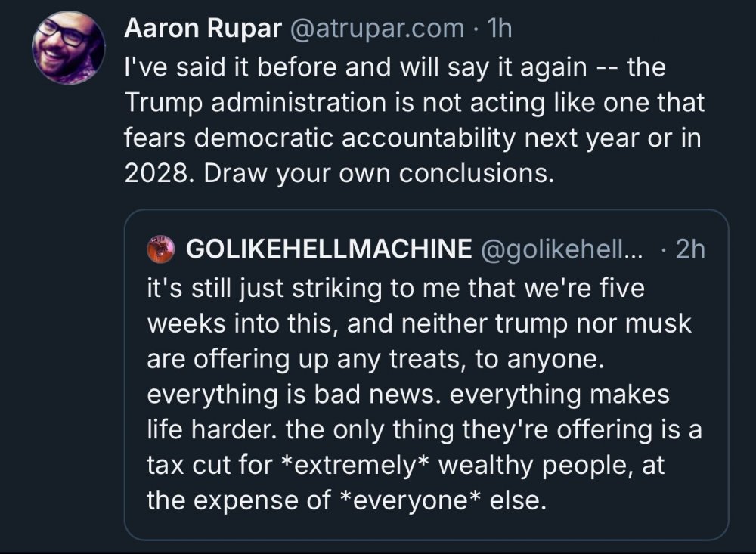Click "are offering up any treats" line
This screenshot has width=756, height=554.
(376, 359)
